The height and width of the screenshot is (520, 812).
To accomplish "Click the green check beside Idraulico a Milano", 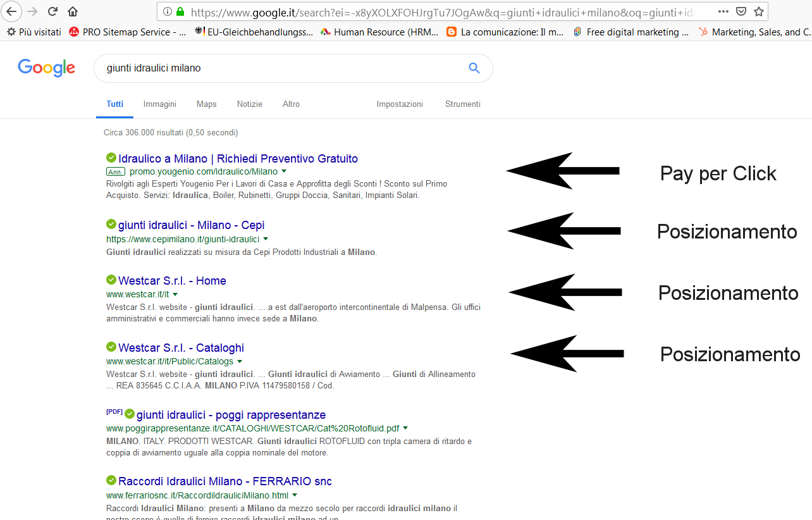I will 111,158.
